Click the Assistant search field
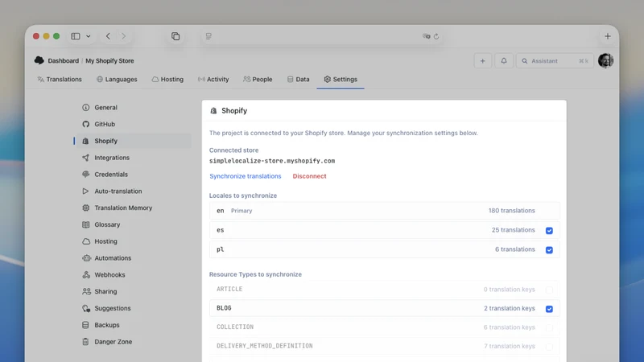 pos(555,61)
